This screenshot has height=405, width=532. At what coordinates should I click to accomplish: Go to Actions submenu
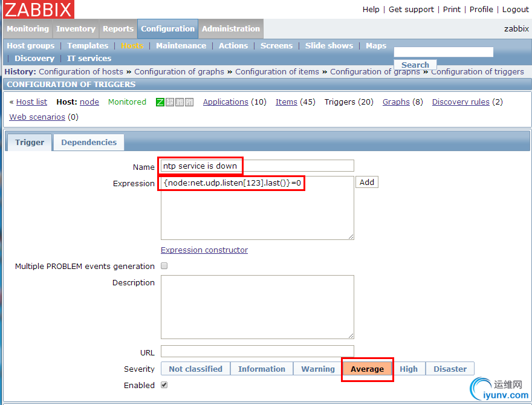pyautogui.click(x=233, y=45)
